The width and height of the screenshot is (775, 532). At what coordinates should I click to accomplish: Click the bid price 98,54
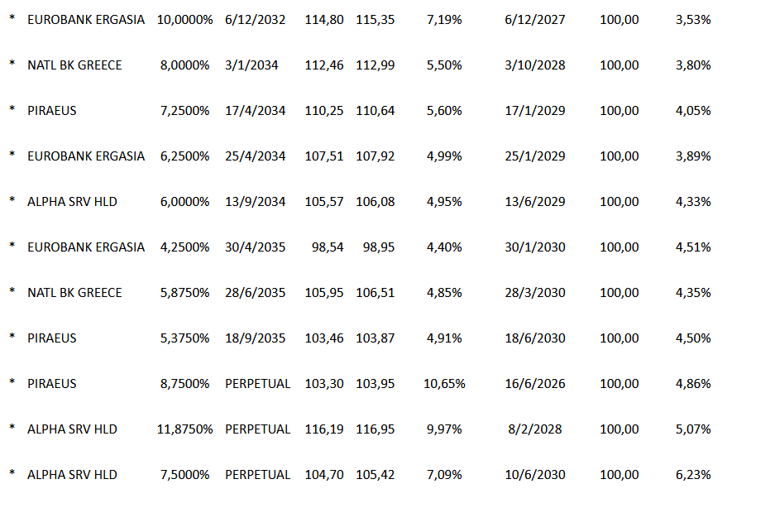coord(327,247)
